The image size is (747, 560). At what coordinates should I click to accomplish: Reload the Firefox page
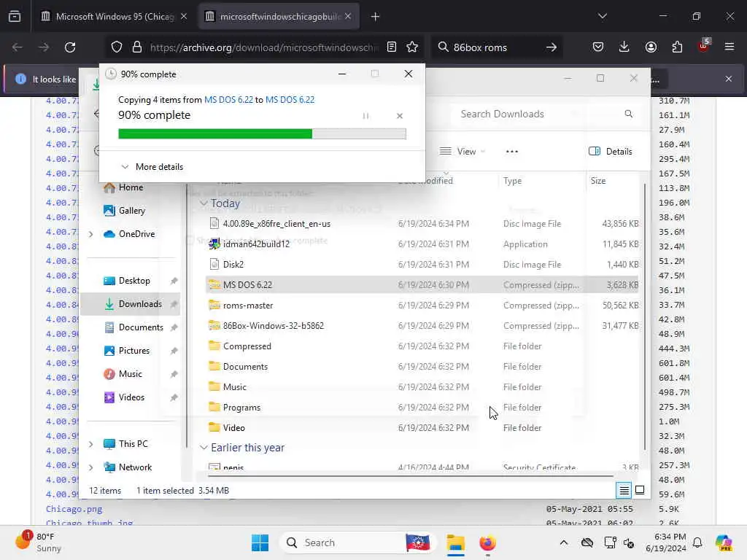pyautogui.click(x=70, y=47)
